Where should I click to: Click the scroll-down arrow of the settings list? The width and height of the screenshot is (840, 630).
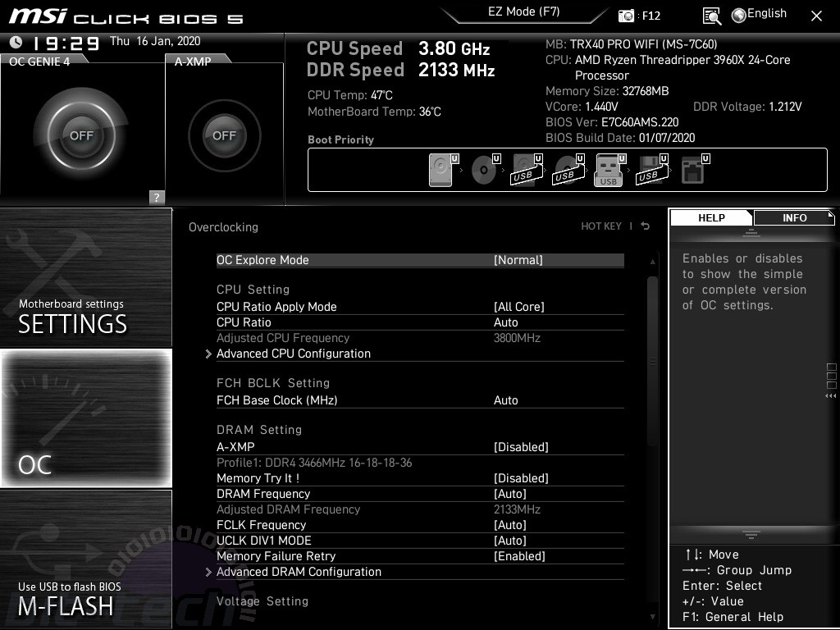[652, 617]
